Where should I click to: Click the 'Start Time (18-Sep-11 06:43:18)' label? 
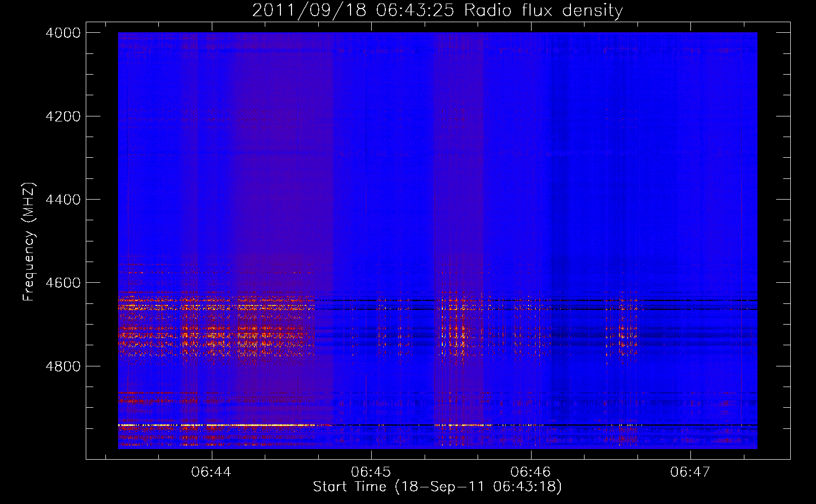click(437, 487)
